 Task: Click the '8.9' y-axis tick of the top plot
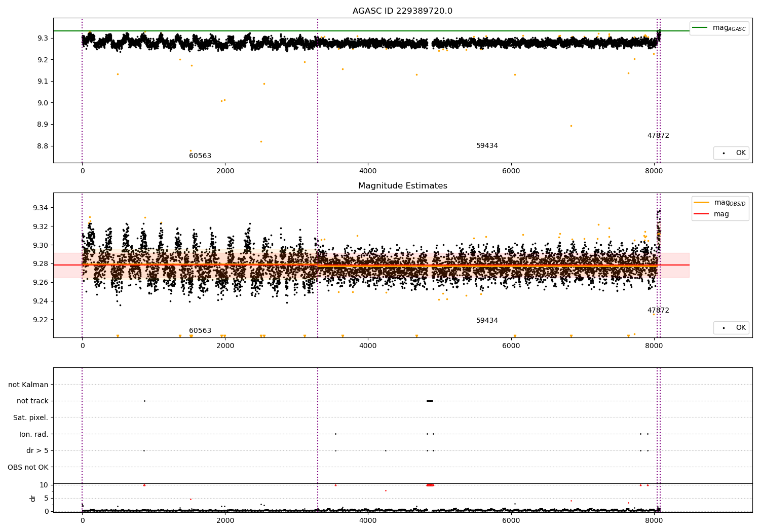point(43,125)
